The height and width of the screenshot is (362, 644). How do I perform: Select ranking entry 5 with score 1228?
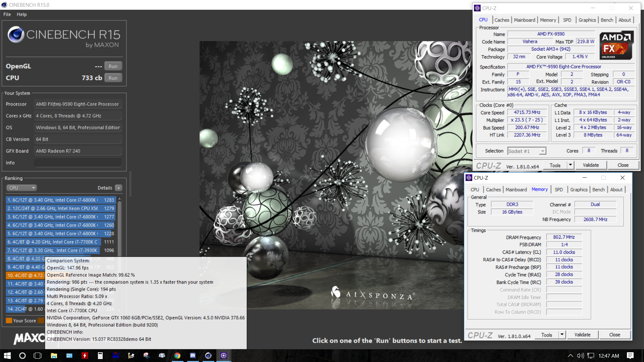61,233
